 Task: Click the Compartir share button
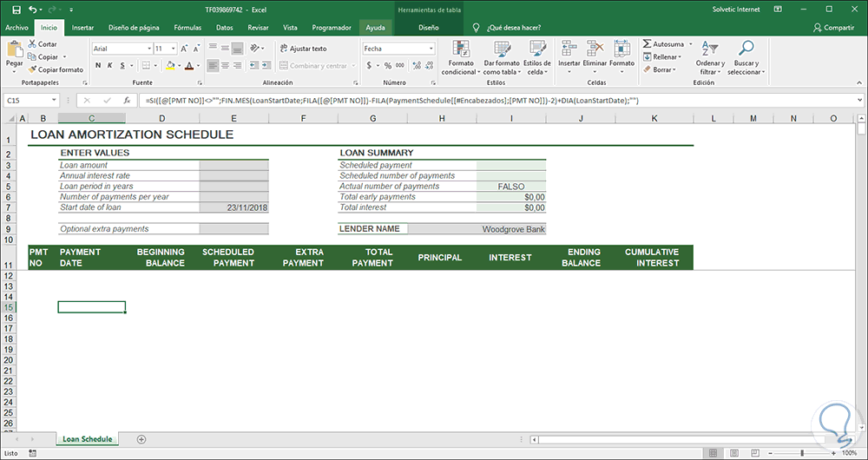tap(832, 28)
